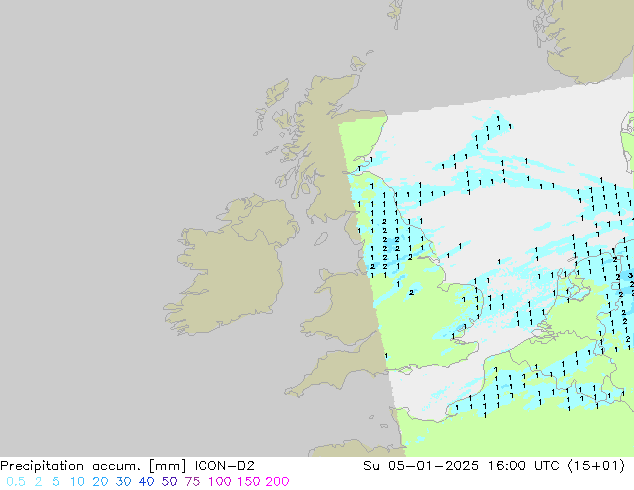Click the legend value 2
The width and height of the screenshot is (634, 490).
pos(38,482)
